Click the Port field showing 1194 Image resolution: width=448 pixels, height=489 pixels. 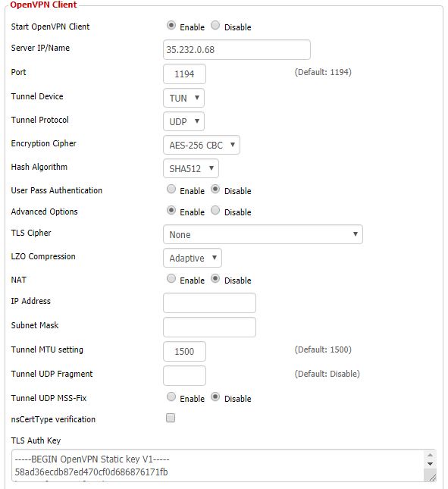pyautogui.click(x=184, y=74)
